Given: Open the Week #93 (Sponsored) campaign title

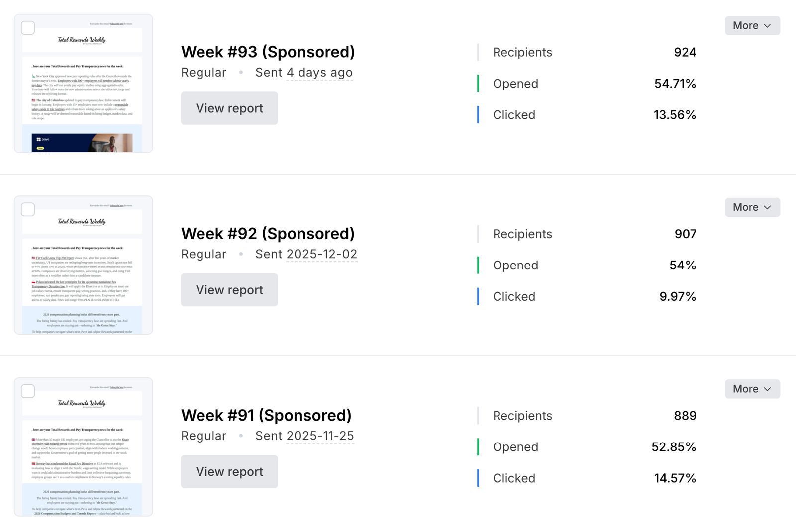Looking at the screenshot, I should (x=268, y=52).
